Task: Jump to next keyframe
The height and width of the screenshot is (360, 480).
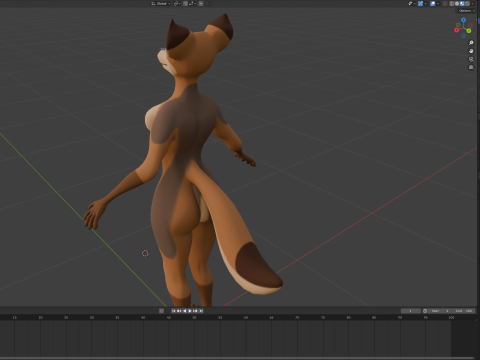Action: point(195,311)
